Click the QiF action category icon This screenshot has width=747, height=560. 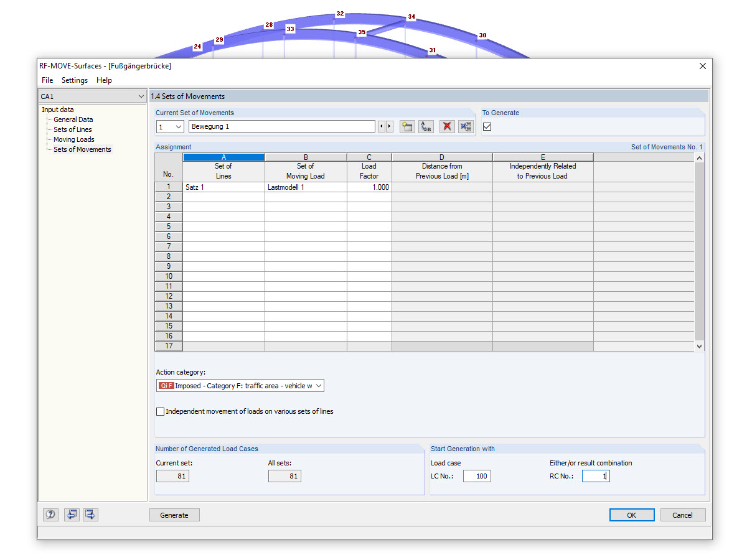[165, 385]
